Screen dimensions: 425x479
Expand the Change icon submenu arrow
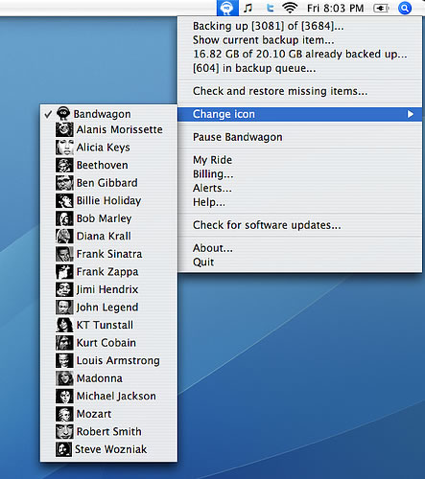(x=410, y=114)
